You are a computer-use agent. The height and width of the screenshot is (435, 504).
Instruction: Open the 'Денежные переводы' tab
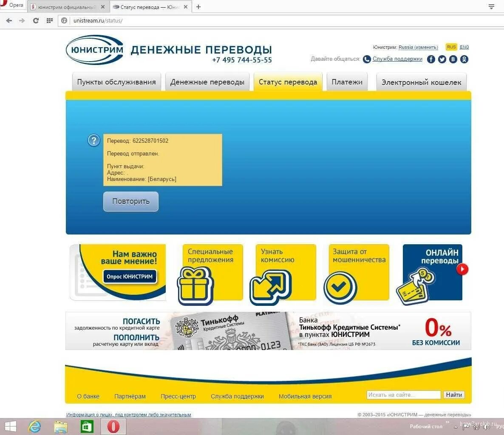(207, 82)
